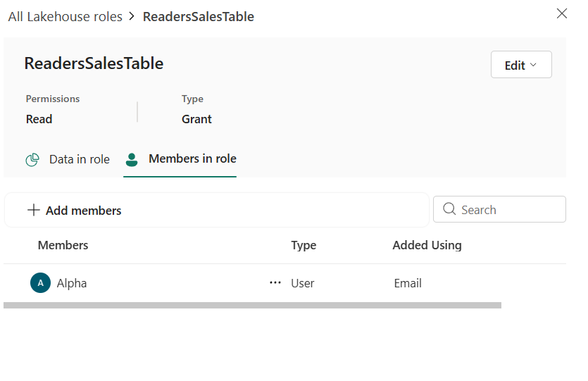
Task: Click the magnifier icon in Search box
Action: pos(449,209)
